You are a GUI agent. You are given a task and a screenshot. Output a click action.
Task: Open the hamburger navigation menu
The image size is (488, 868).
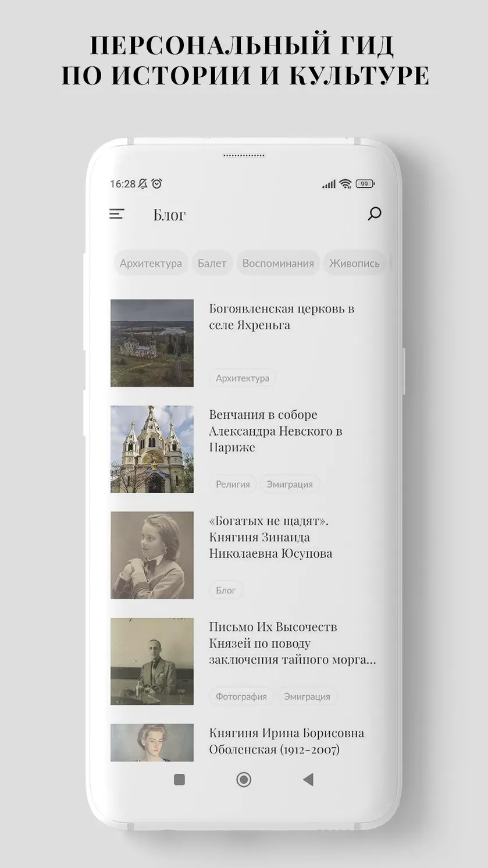116,214
